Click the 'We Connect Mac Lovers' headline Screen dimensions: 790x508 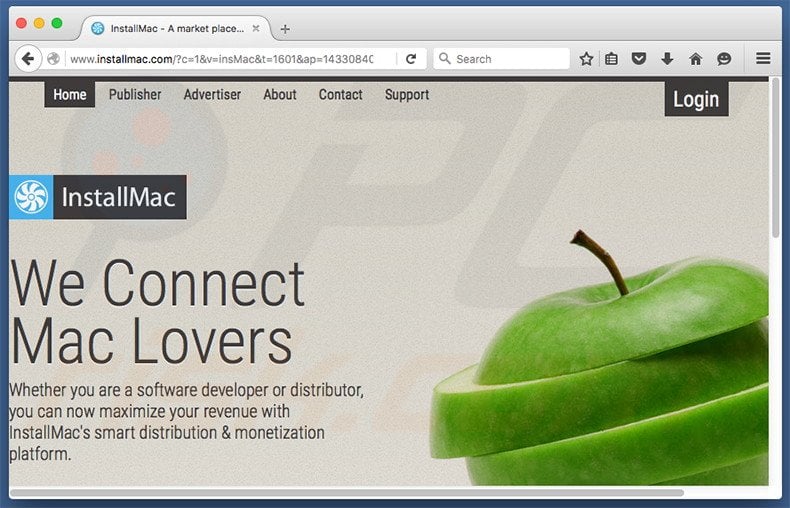157,311
